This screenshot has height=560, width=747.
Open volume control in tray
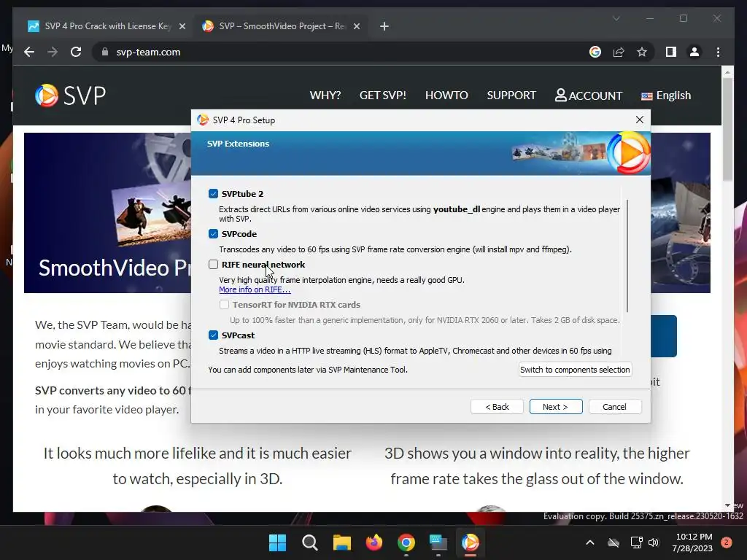(x=654, y=542)
